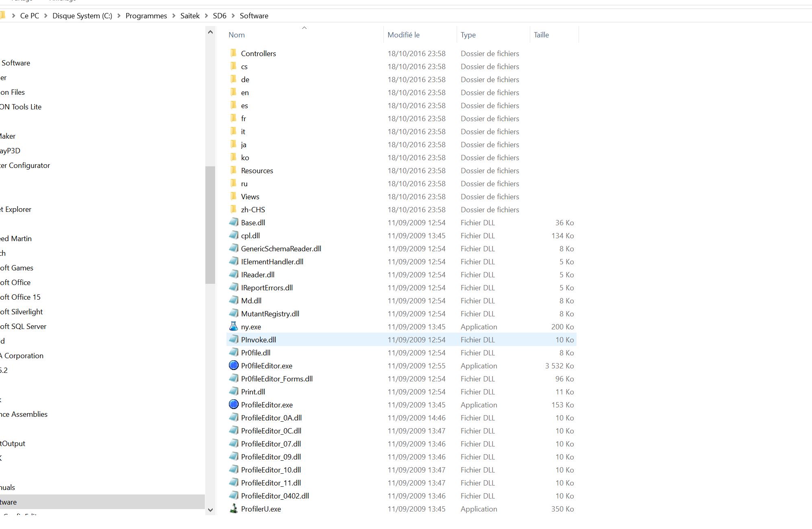Click the GenericSchemaReader.dll file icon
812x529 pixels.
[x=233, y=248]
